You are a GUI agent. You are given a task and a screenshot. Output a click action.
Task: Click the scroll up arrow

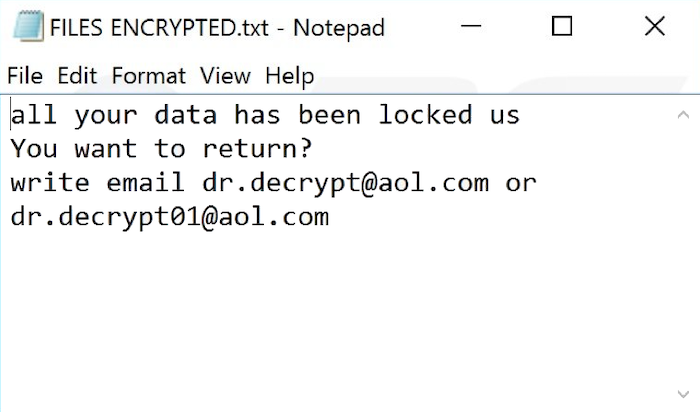(x=683, y=116)
